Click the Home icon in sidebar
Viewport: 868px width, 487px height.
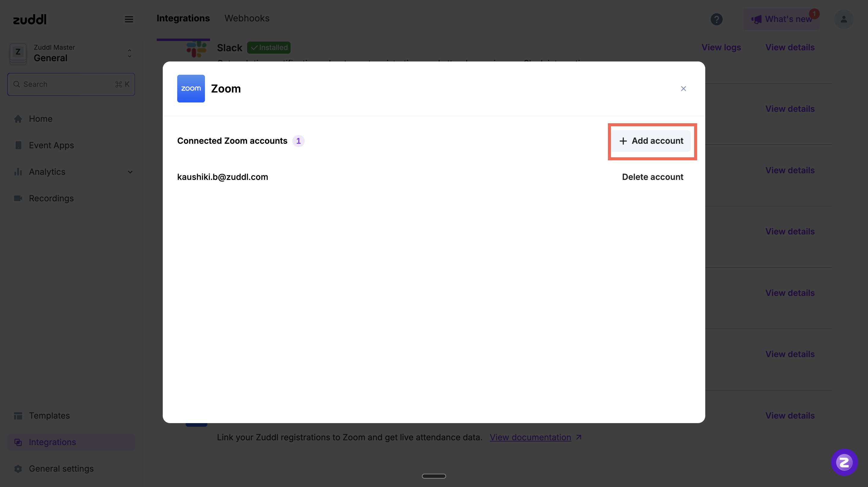(18, 119)
